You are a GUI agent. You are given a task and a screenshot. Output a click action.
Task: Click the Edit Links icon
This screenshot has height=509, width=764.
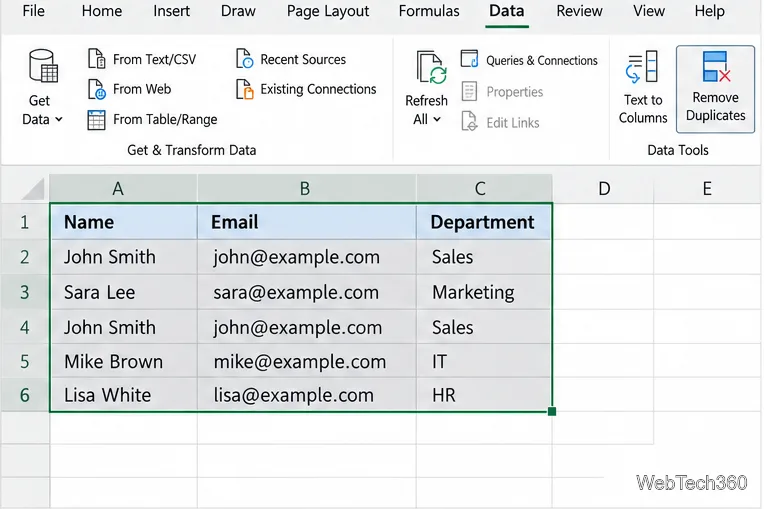point(469,121)
